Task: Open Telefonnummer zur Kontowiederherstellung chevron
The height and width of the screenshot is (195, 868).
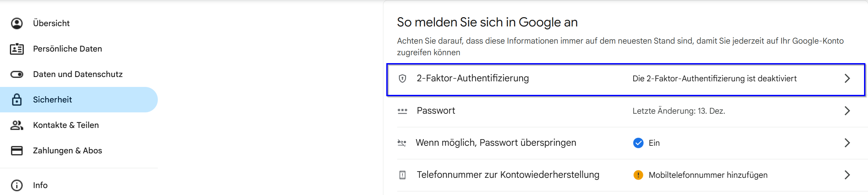Action: (847, 175)
